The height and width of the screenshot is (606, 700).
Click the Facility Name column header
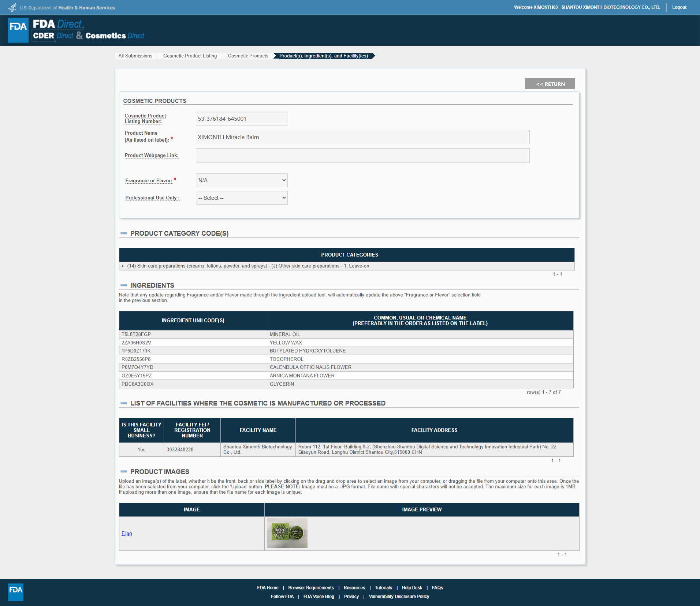pyautogui.click(x=258, y=430)
